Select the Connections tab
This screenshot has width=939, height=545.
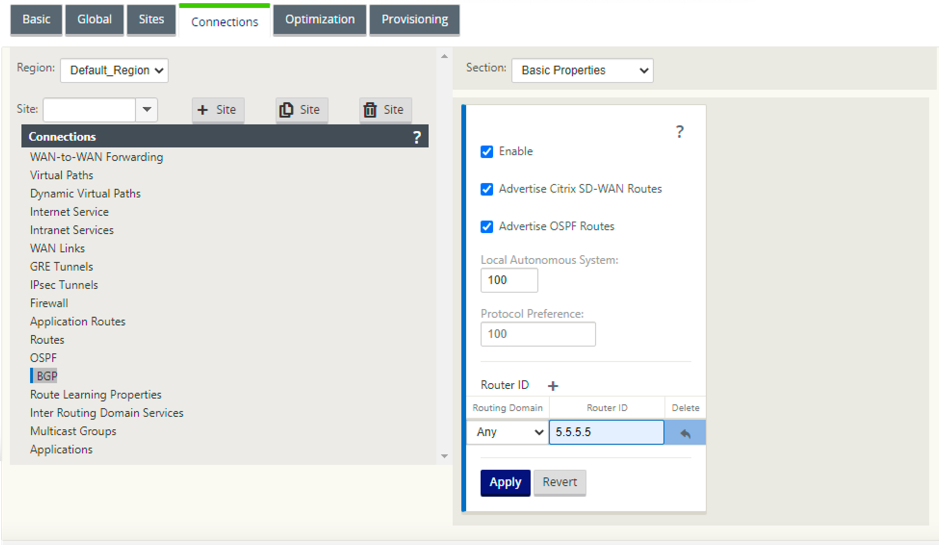(225, 22)
